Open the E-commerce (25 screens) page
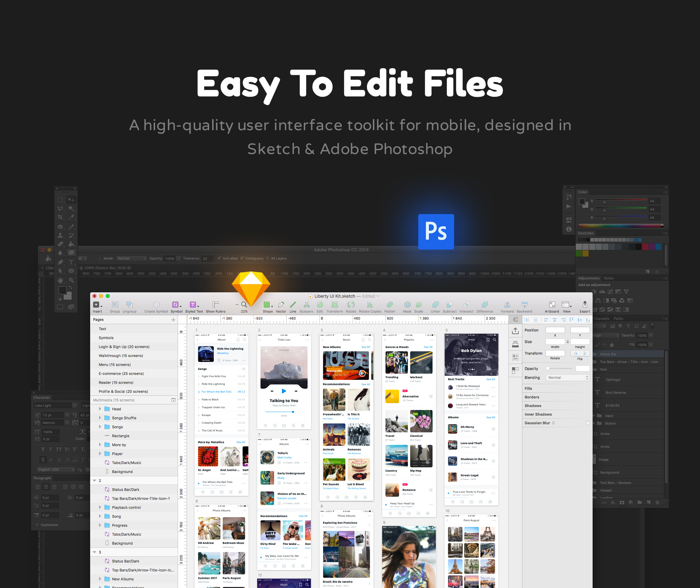Screen dimensions: 700x588 point(121,374)
